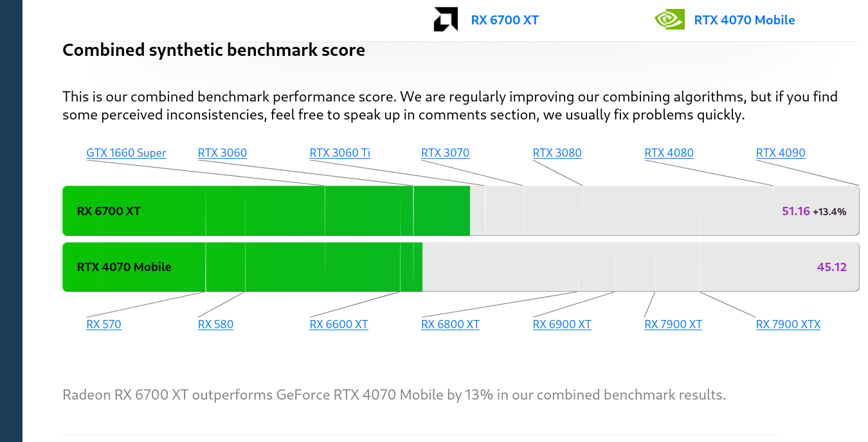
Task: Select the RTX 3060 Ti link
Action: click(x=339, y=153)
